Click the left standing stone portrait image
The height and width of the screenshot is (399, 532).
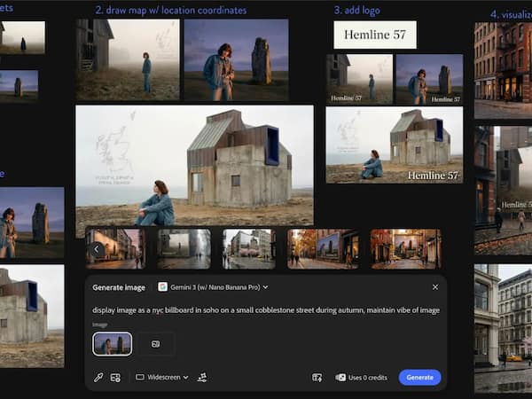32,223
